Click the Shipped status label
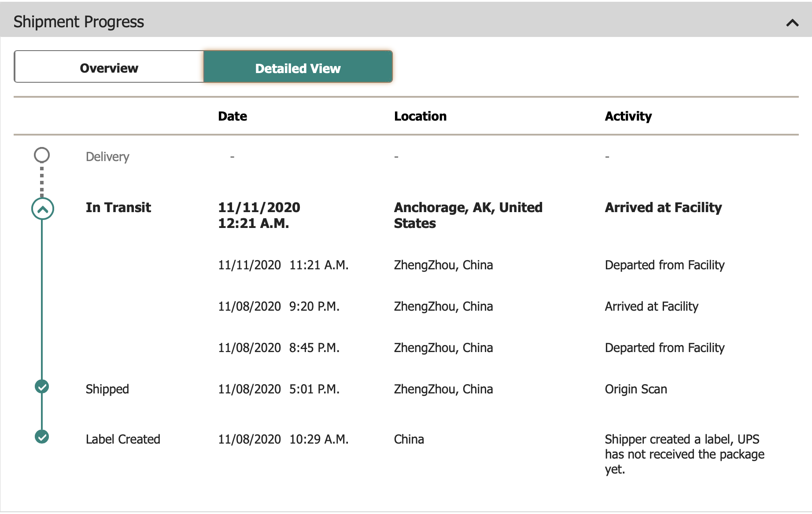 tap(107, 389)
